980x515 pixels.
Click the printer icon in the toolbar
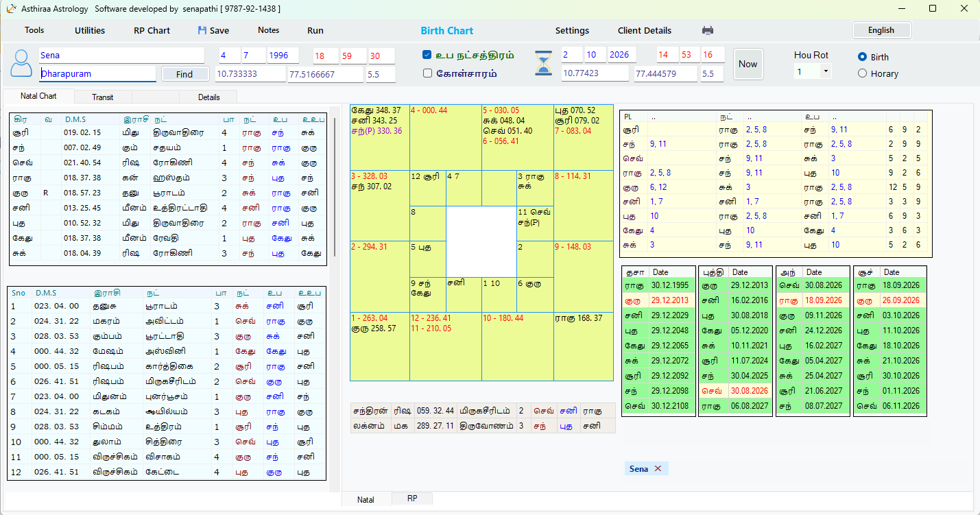pos(708,30)
